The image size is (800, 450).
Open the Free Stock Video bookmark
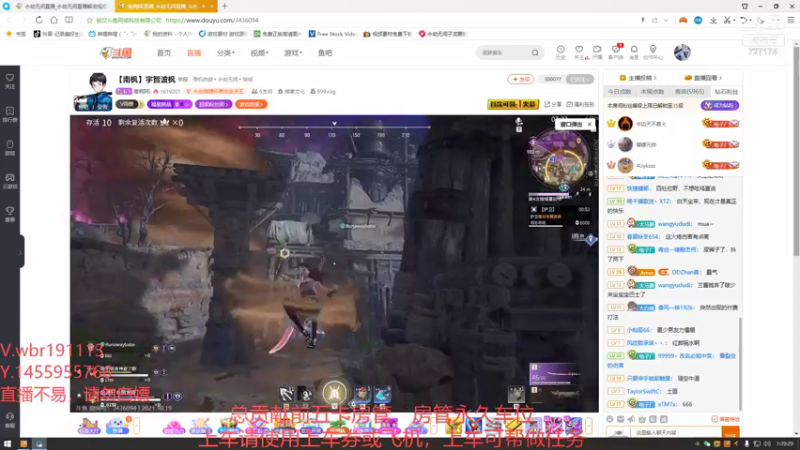(333, 34)
